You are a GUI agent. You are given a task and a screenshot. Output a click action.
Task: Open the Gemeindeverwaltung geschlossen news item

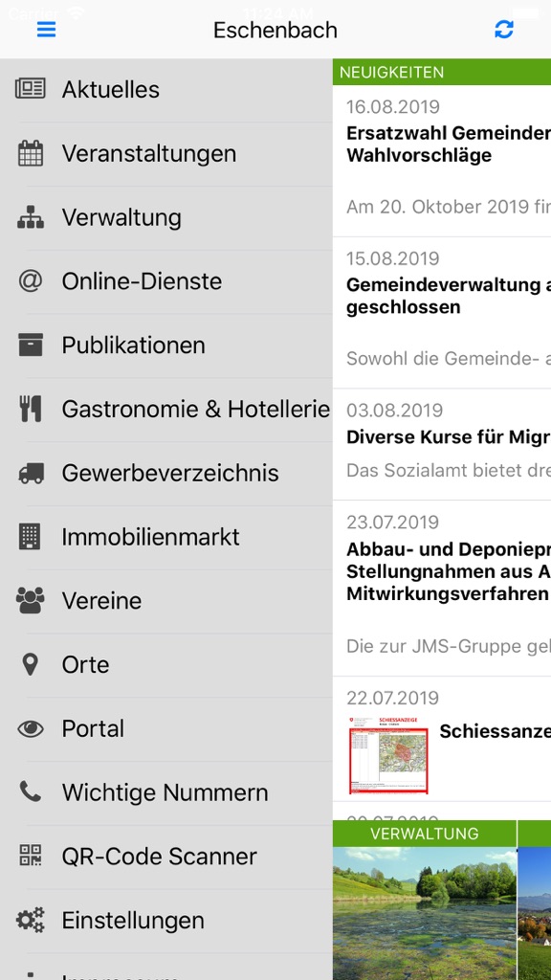point(442,313)
